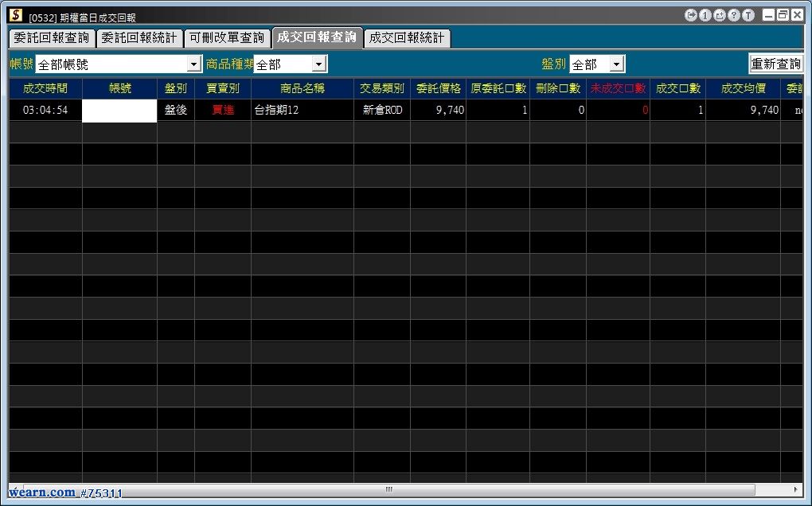Click the export arrow icon in title bar
The width and height of the screenshot is (812, 506).
click(691, 16)
